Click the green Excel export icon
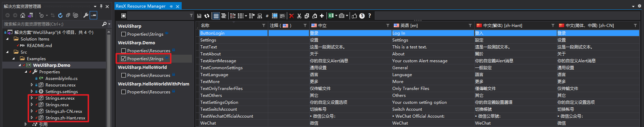Viewport: 644px width, 127px height. pos(331,16)
